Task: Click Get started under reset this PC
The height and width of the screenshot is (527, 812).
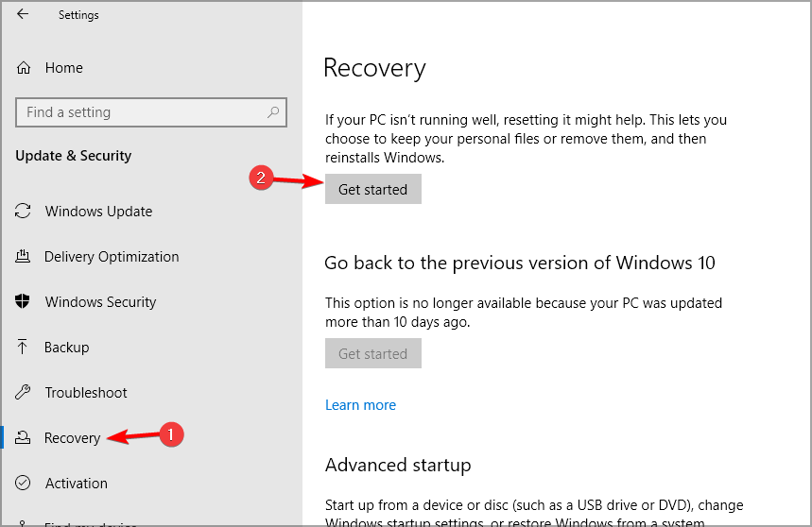Action: pyautogui.click(x=372, y=189)
